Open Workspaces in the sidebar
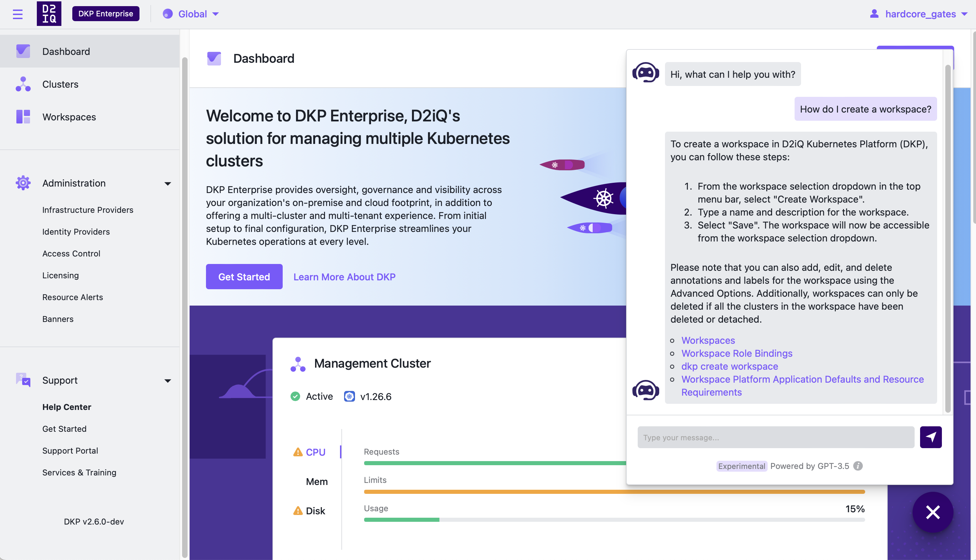The image size is (976, 560). (90, 117)
